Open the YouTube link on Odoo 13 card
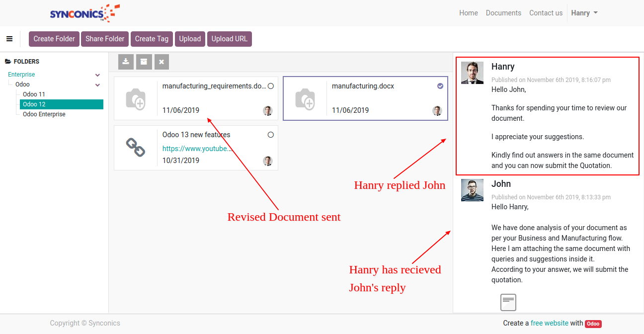The height and width of the screenshot is (334, 644). pyautogui.click(x=197, y=149)
